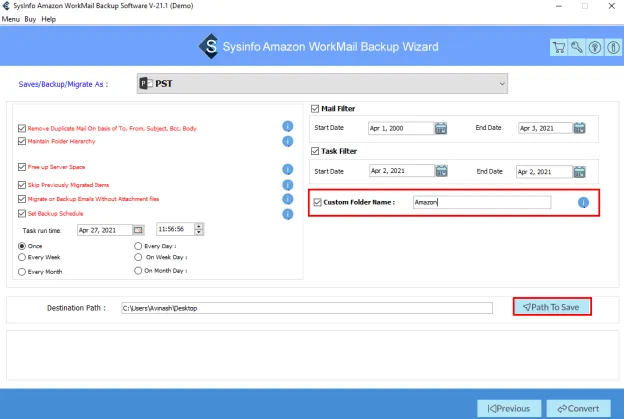Click the shopping cart icon
The image size is (624, 419).
560,47
